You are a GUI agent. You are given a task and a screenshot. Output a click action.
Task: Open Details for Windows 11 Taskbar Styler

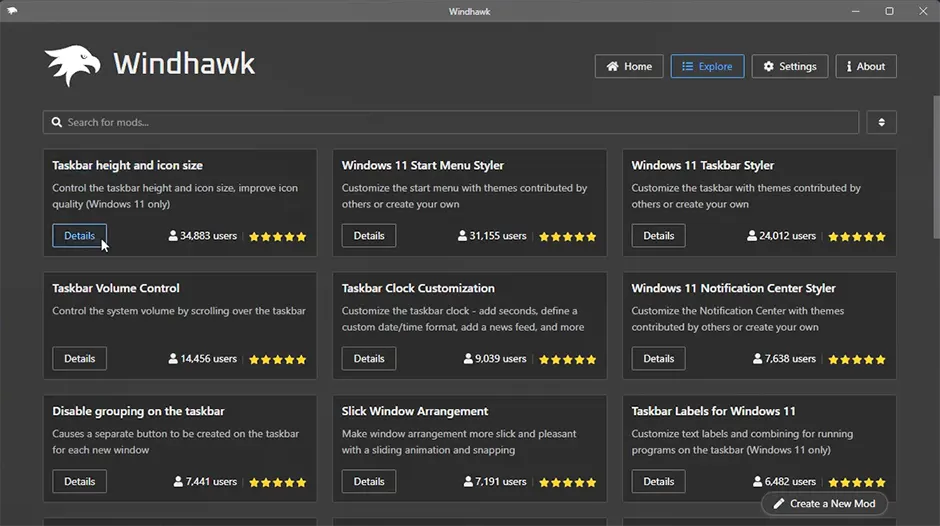pos(658,236)
